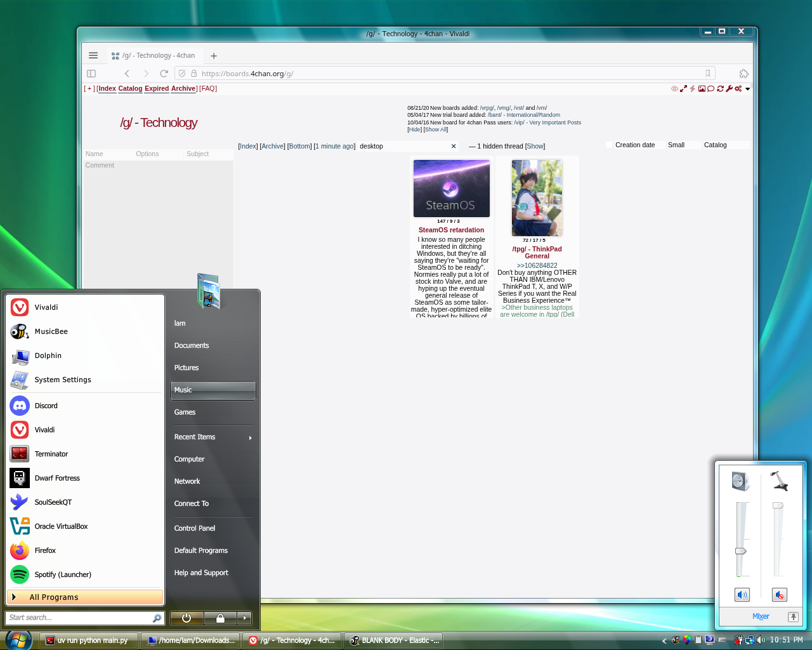Show hidden system tray icons arrow

(664, 640)
